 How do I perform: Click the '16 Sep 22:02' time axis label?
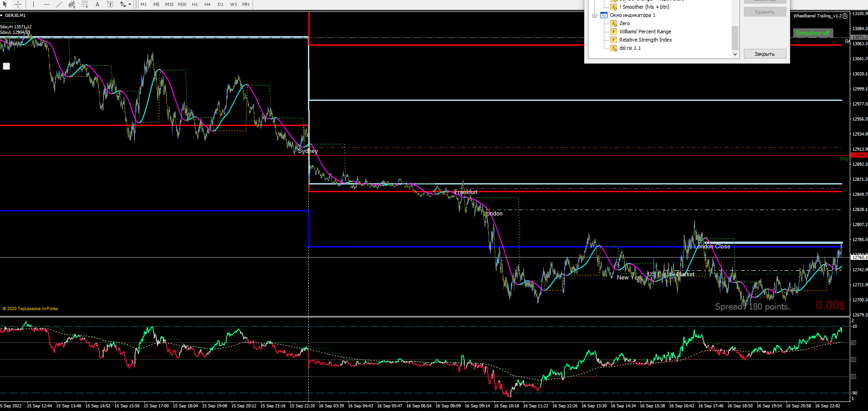[827, 406]
